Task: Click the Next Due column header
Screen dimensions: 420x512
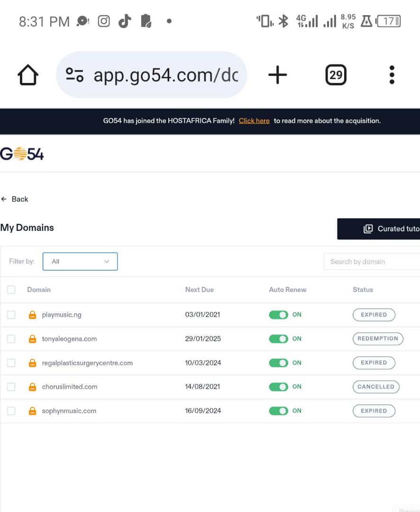Action: (x=199, y=290)
